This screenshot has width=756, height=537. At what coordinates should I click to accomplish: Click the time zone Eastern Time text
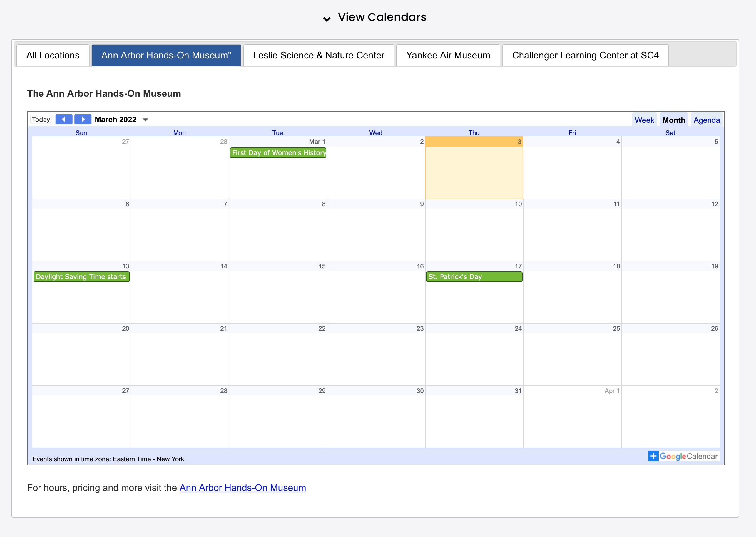(x=108, y=459)
